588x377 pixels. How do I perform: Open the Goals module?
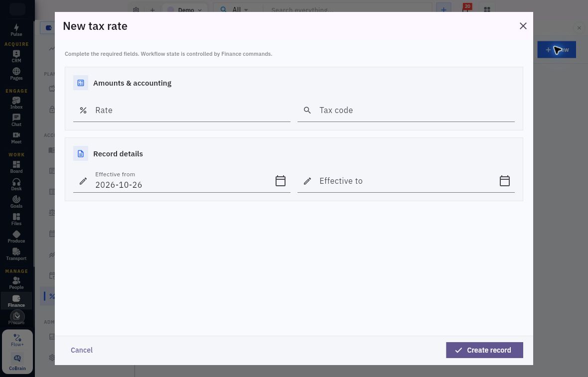pos(16,202)
